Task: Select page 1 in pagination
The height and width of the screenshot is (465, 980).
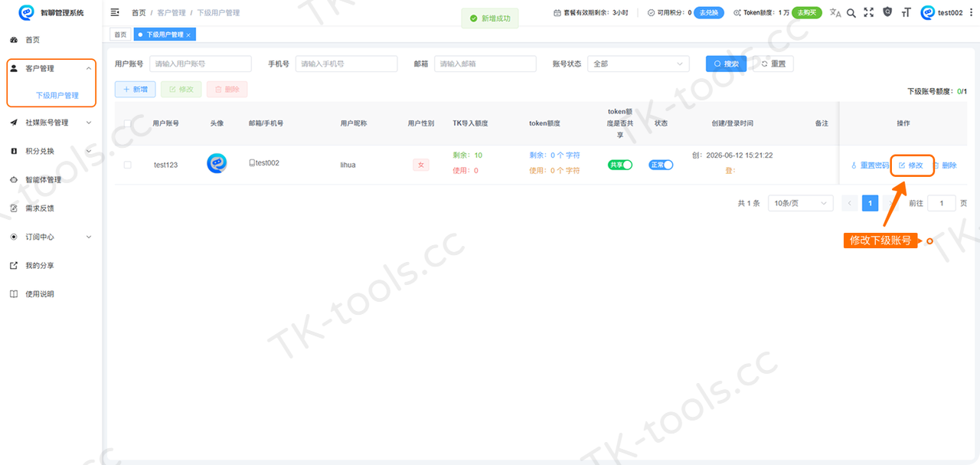Action: pos(870,203)
